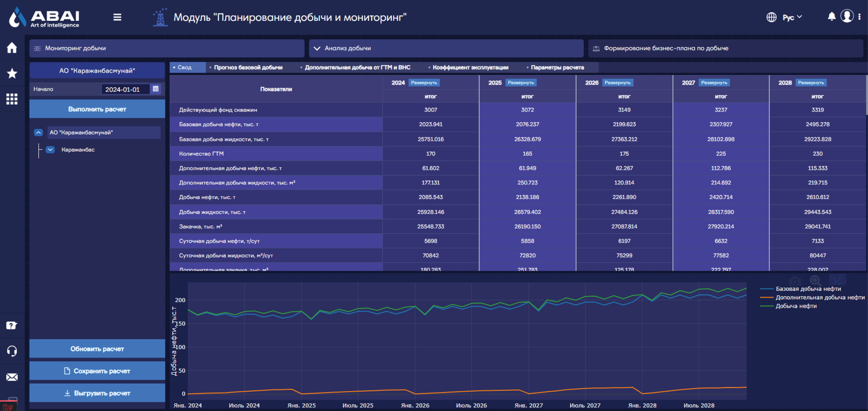Click the mail envelope icon

click(x=12, y=377)
